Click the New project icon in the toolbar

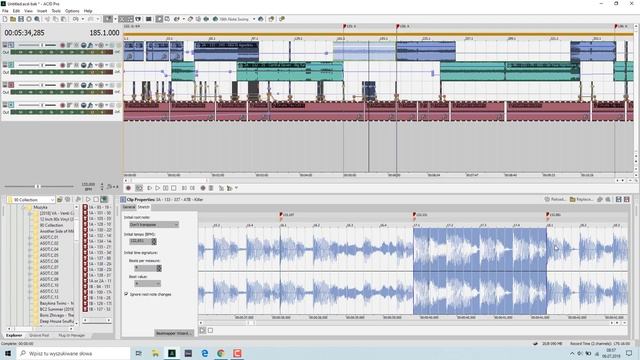pos(5,19)
